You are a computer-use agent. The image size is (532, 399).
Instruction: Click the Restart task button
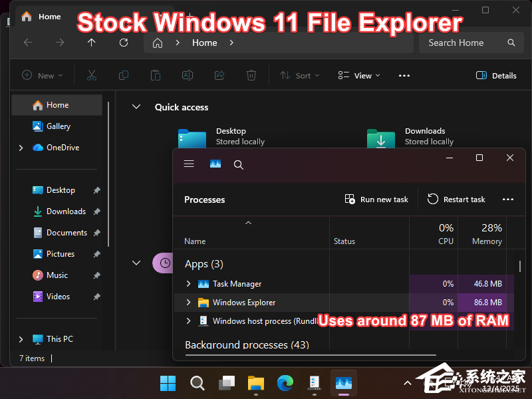pos(456,199)
